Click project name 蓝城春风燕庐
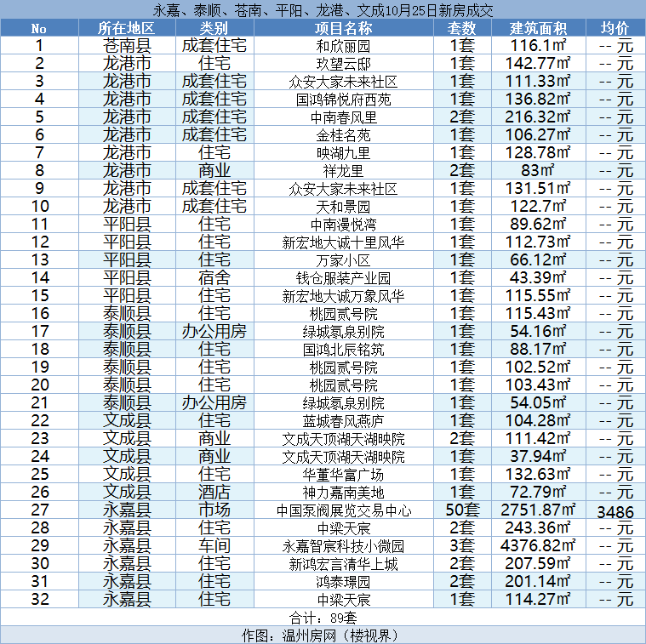Image resolution: width=646 pixels, height=644 pixels. point(343,421)
